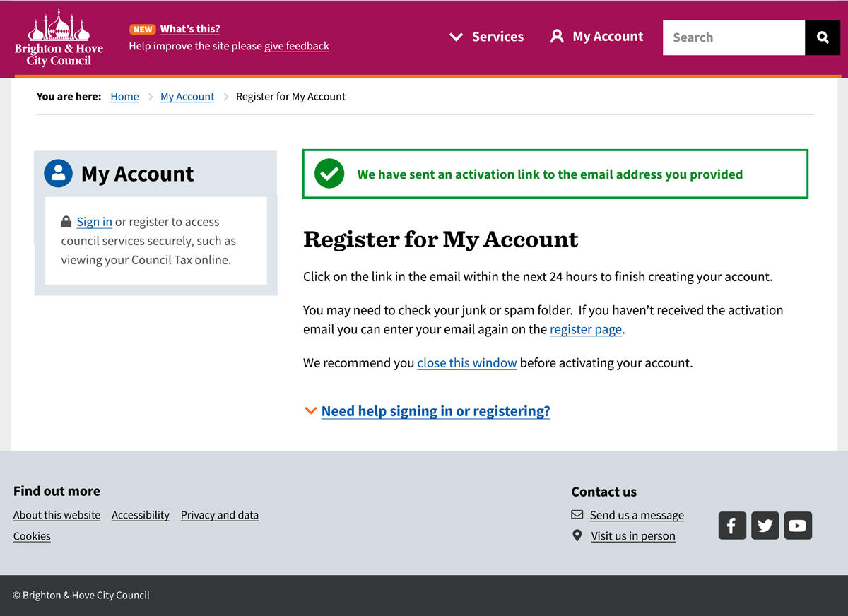Open the register page link
Image resolution: width=848 pixels, height=616 pixels.
pos(585,329)
